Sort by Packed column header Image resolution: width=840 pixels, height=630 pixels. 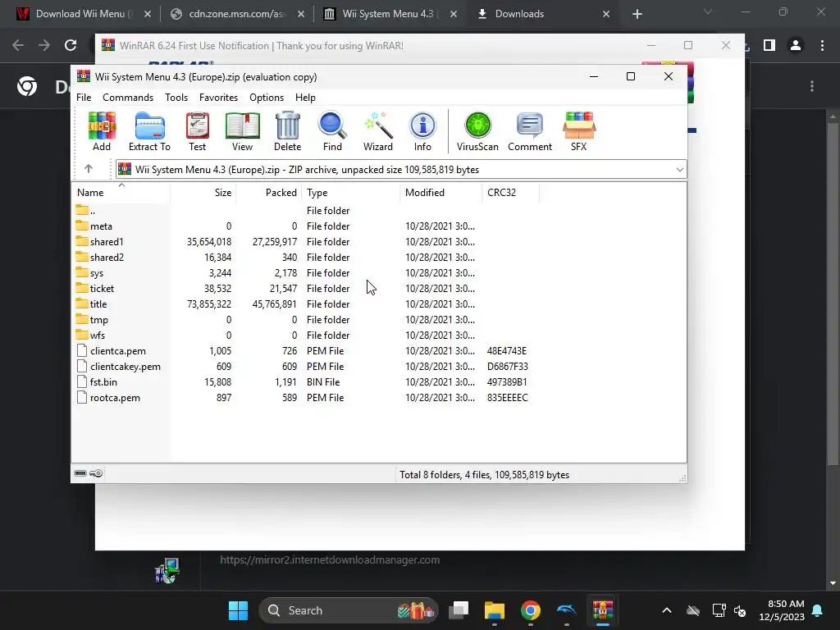tap(269, 192)
